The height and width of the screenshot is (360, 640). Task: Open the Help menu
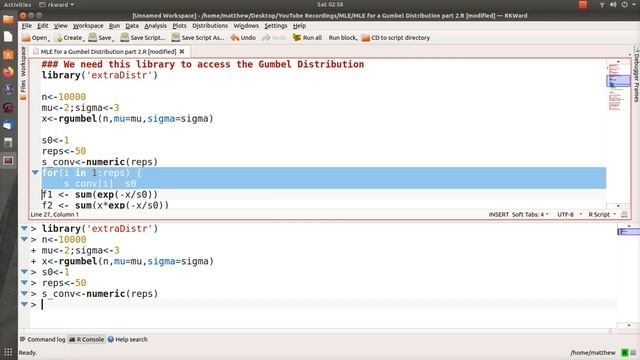(x=299, y=26)
